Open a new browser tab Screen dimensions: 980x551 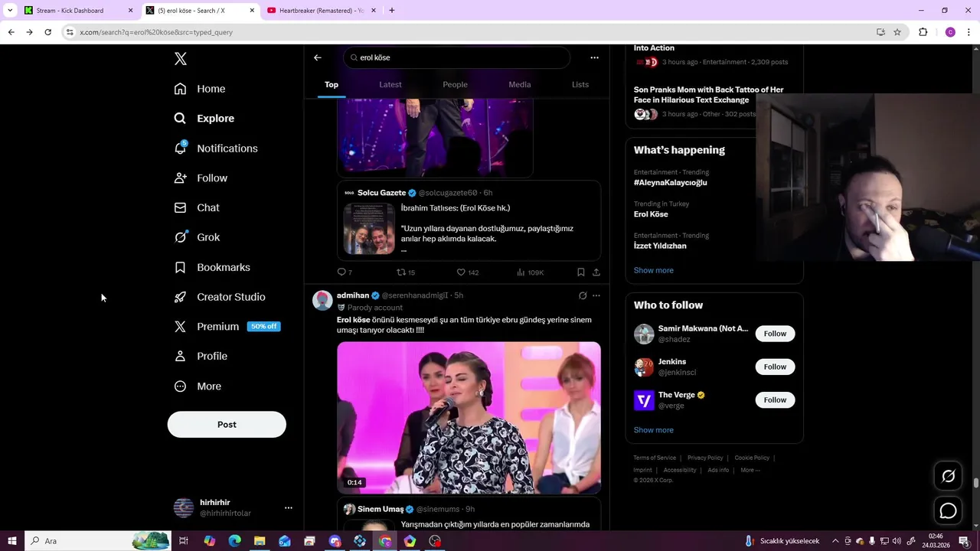click(x=391, y=11)
